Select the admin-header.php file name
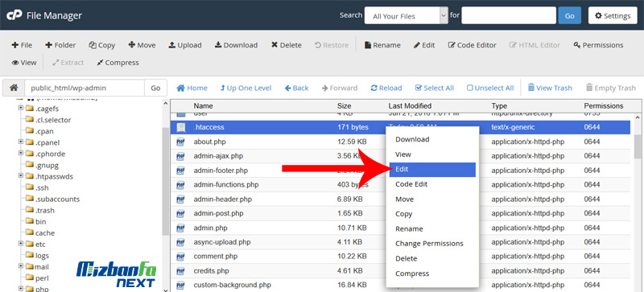 coord(223,199)
